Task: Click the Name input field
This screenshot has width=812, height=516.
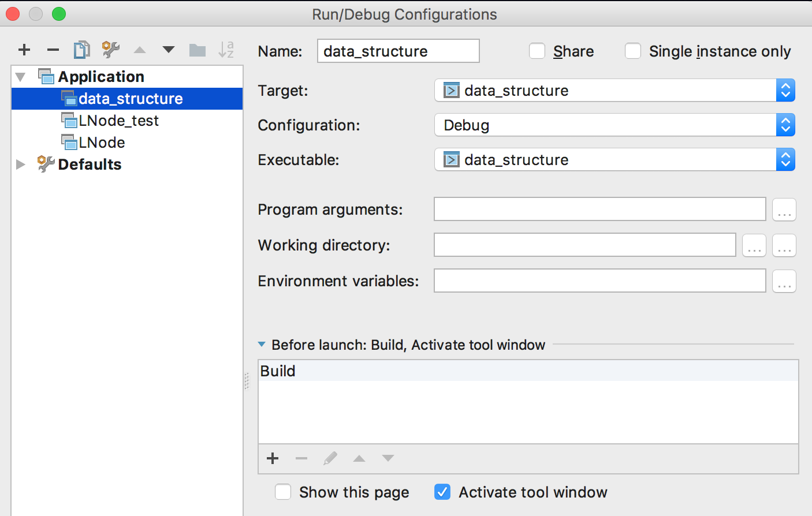Action: (x=398, y=51)
